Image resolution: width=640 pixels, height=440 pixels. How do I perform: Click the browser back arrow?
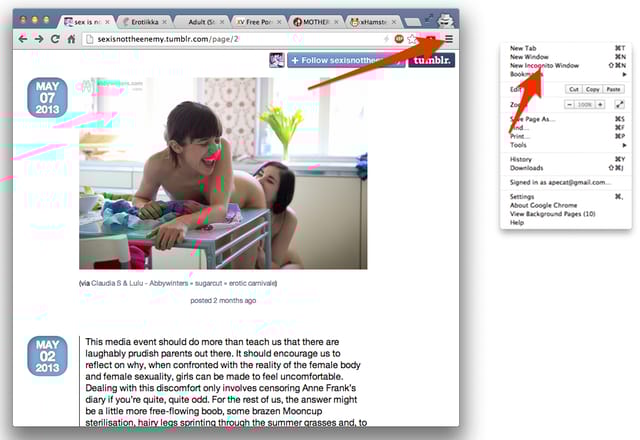click(x=23, y=39)
